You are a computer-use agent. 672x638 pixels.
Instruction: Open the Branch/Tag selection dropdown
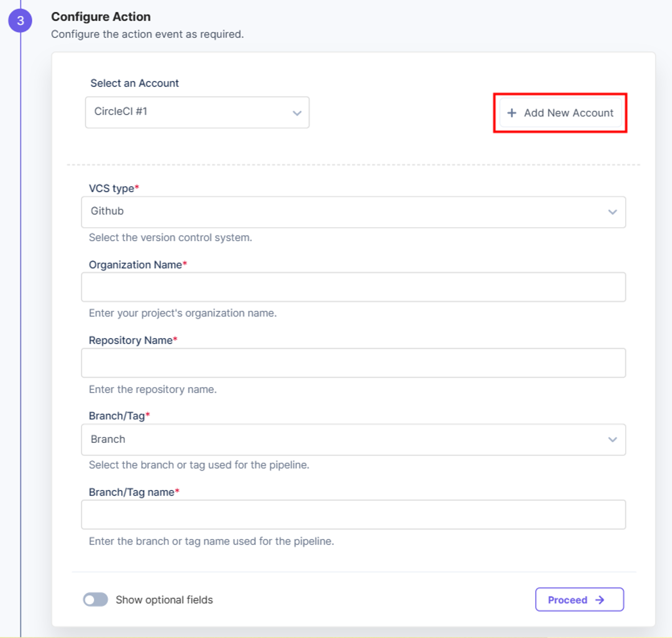coord(353,439)
